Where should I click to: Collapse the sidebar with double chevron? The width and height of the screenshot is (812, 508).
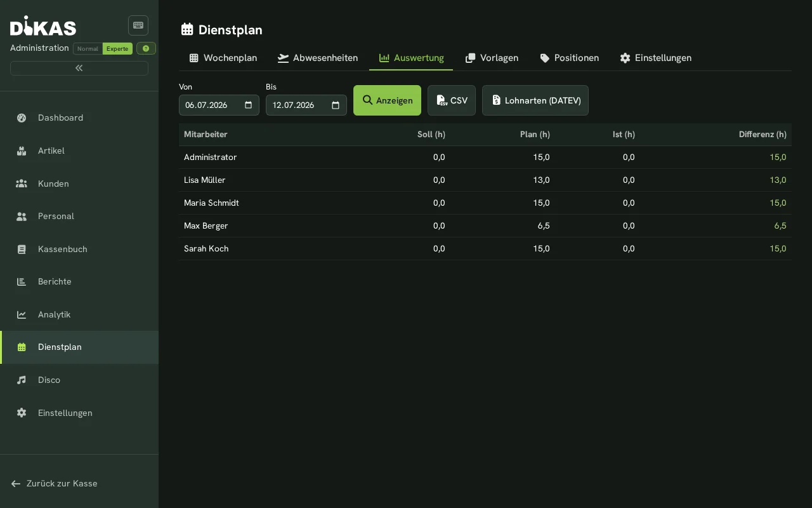coord(79,68)
